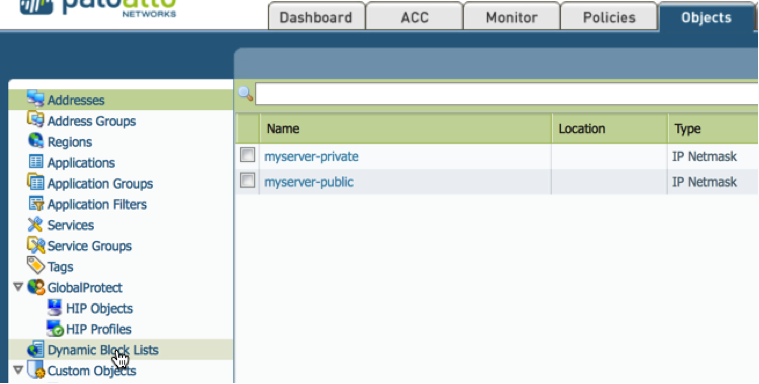Image resolution: width=759 pixels, height=384 pixels.
Task: Open the myserver-private address link
Action: coord(311,156)
